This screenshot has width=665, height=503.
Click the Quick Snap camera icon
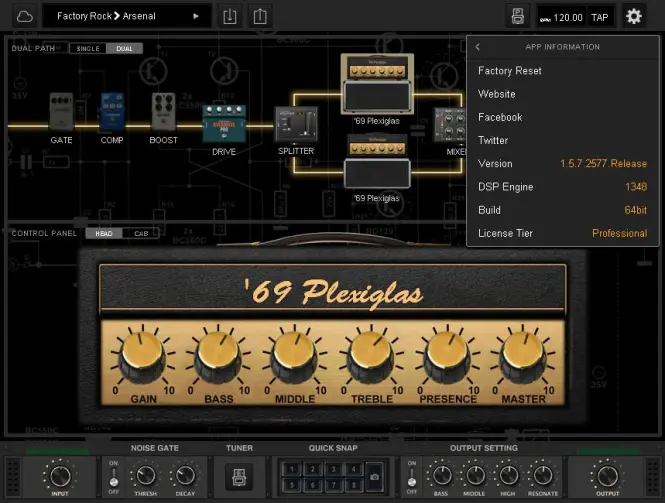(x=374, y=477)
